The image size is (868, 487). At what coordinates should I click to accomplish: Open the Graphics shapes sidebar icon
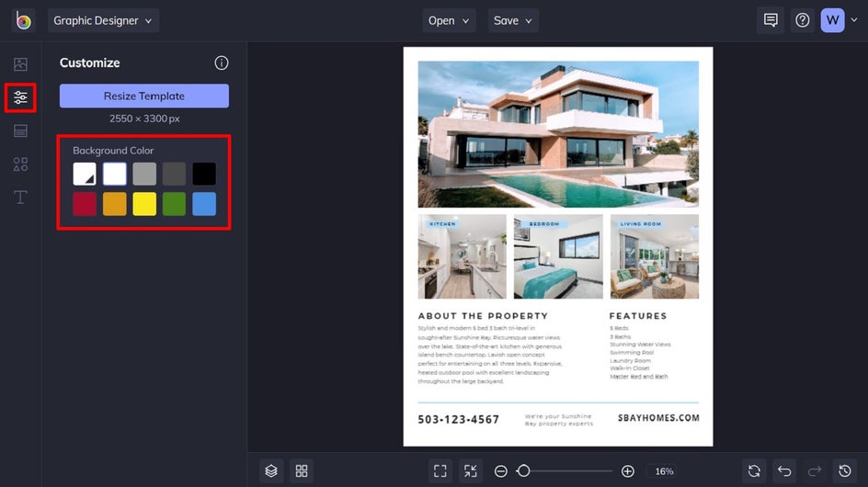click(20, 164)
